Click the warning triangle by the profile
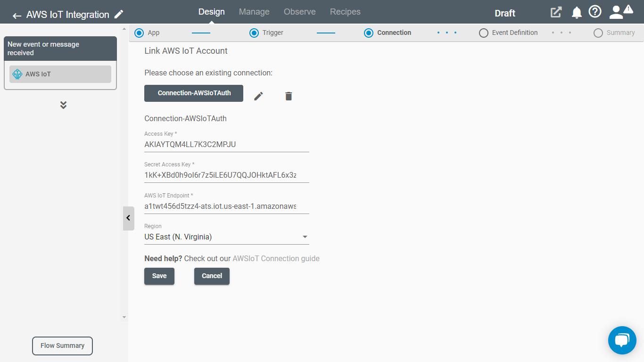 (x=628, y=9)
